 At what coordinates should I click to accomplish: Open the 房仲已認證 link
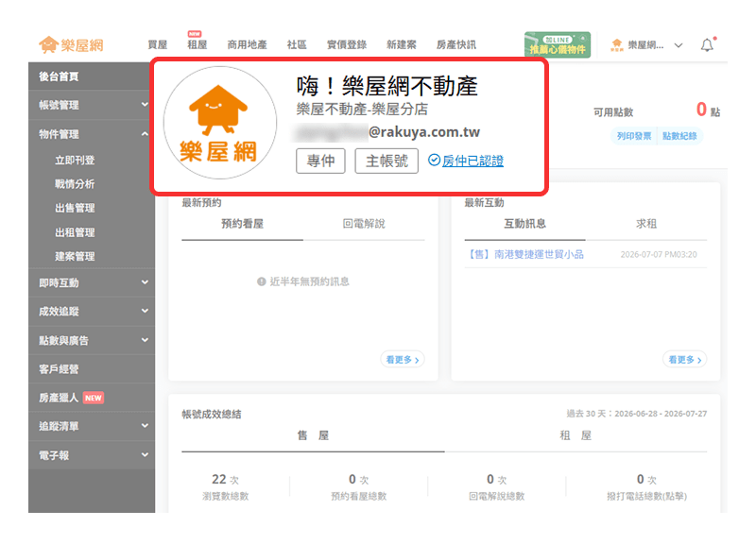472,161
